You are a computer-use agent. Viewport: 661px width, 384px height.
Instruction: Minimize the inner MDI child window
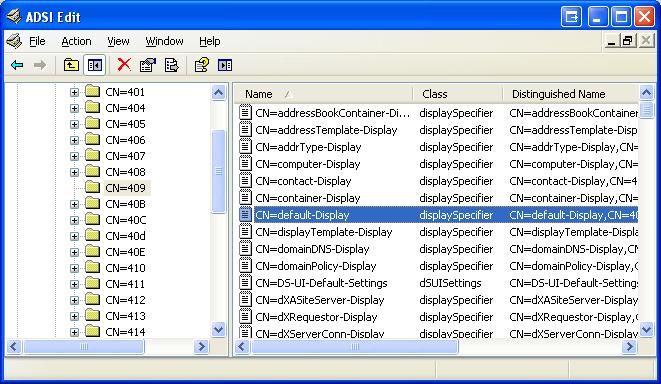point(611,41)
